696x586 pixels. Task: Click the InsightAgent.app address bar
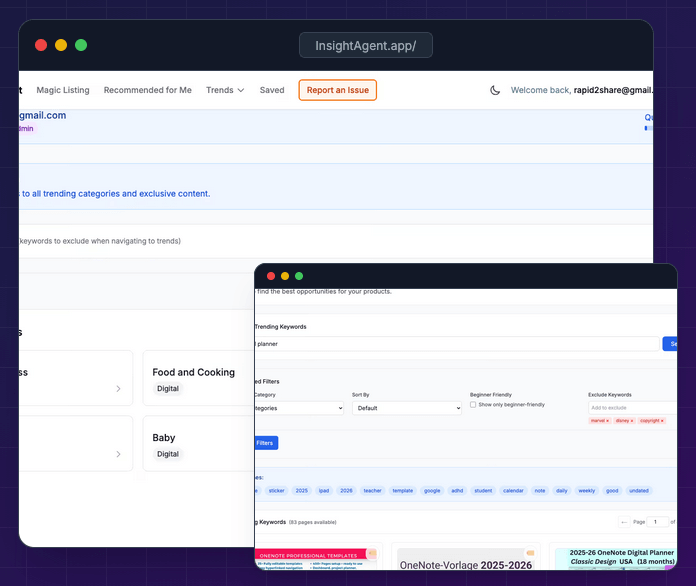[366, 46]
